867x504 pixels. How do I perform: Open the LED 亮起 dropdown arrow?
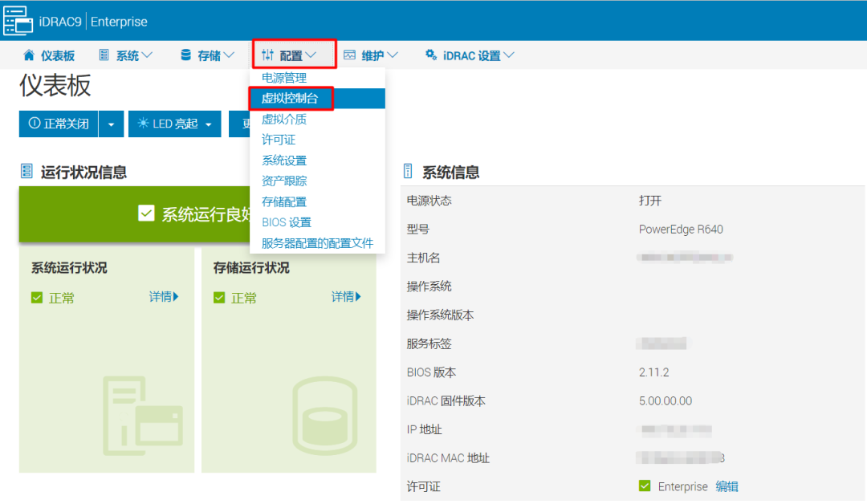209,124
